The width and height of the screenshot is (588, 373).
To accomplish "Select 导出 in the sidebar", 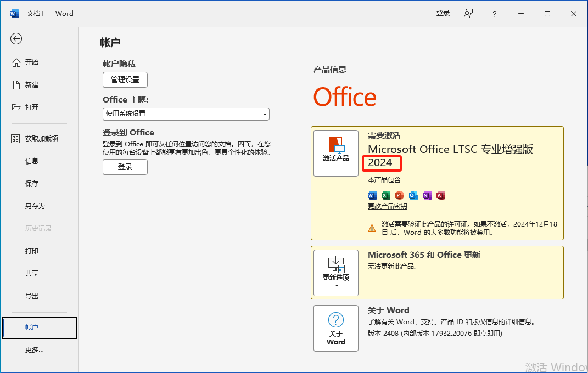I will (x=40, y=296).
